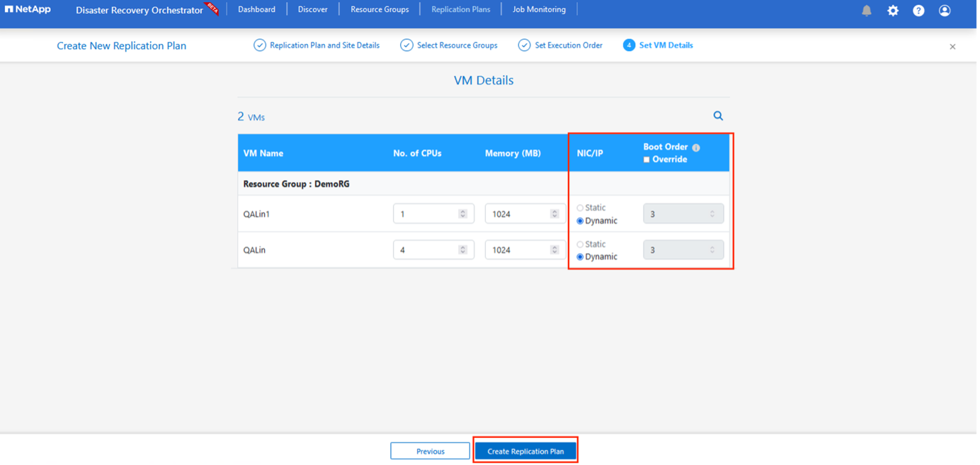Screen dimensions: 980x465
Task: Select Dynamic NIC/IP for QALin1
Action: (x=580, y=221)
